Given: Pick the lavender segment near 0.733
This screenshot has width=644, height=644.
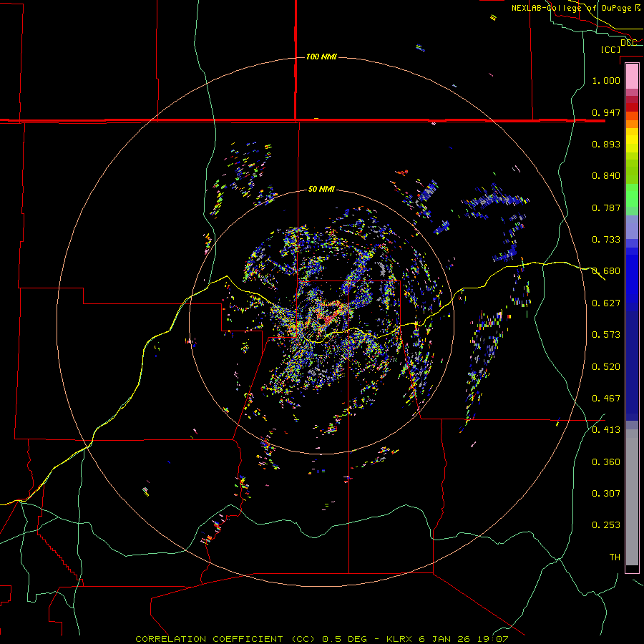Looking at the screenshot, I should [x=632, y=228].
